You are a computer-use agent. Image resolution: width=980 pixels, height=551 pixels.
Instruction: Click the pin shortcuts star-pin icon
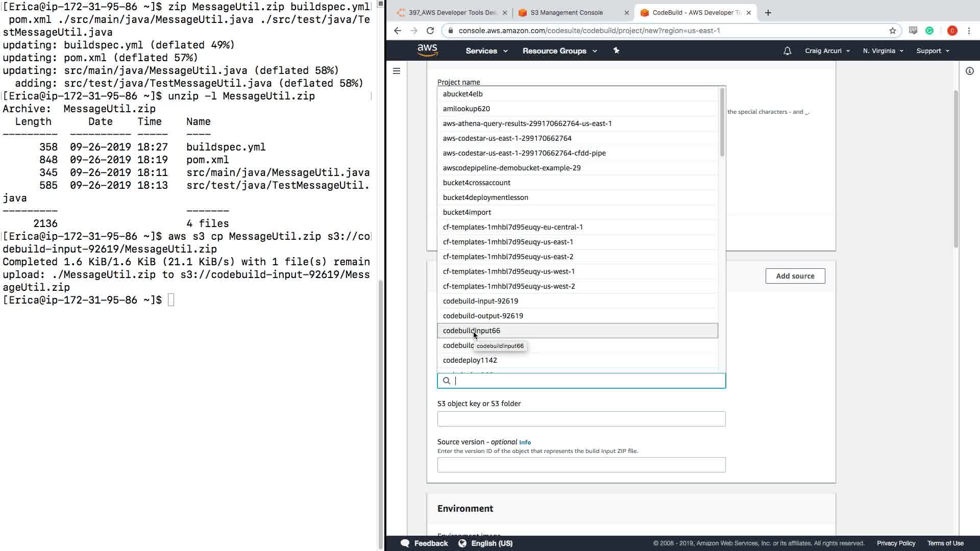(616, 51)
